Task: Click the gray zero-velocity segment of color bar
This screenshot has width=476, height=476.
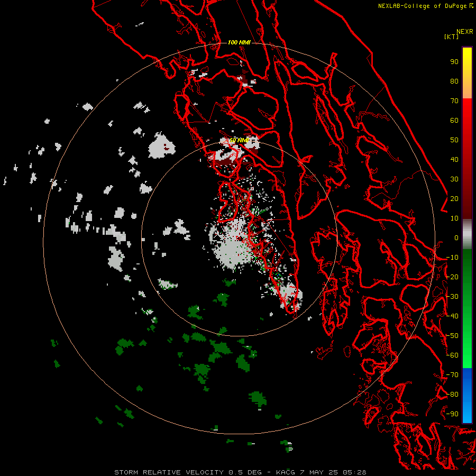Action: (x=467, y=234)
